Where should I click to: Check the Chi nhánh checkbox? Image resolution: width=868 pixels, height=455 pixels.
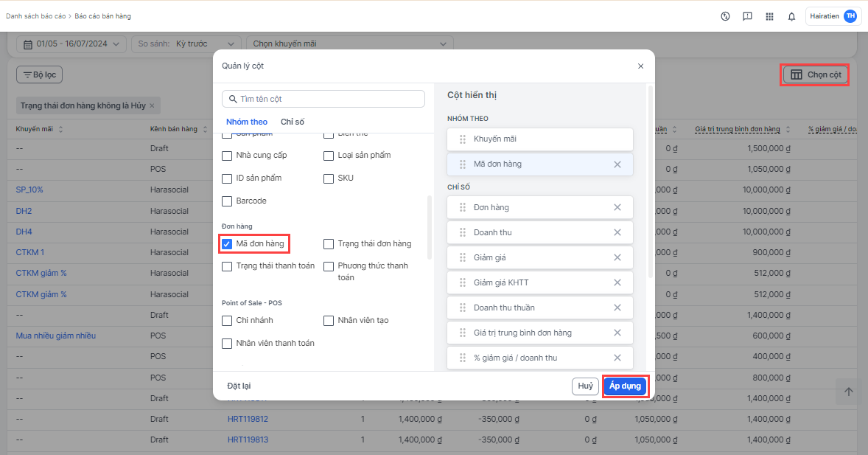tap(228, 321)
